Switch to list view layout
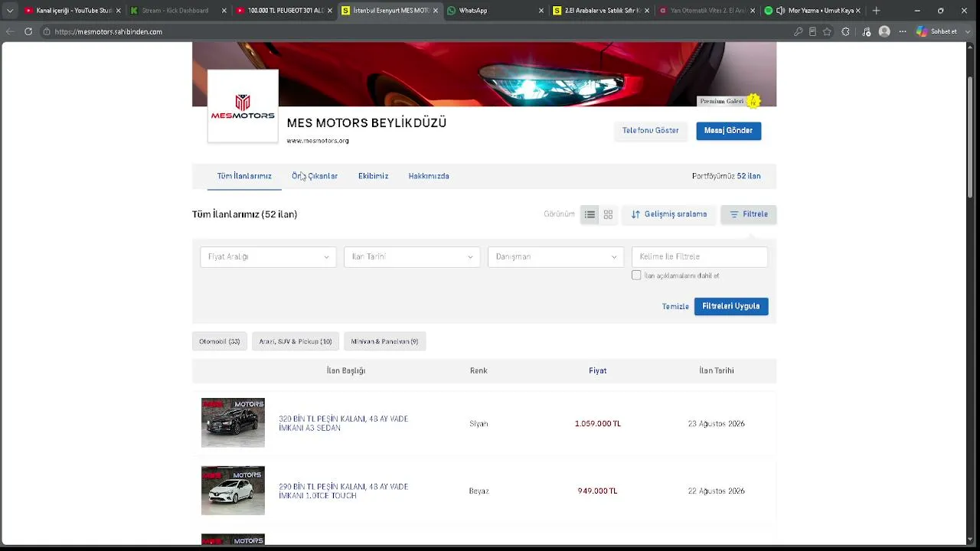 click(590, 214)
